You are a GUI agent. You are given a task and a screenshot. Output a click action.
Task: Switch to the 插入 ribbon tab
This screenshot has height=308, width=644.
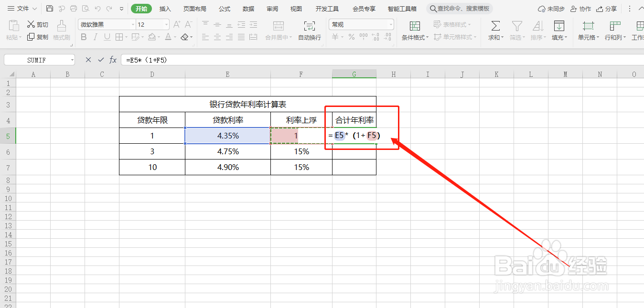tap(165, 8)
